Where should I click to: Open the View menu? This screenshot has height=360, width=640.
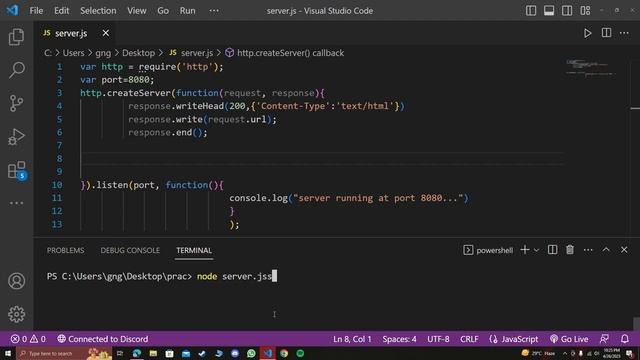click(137, 11)
